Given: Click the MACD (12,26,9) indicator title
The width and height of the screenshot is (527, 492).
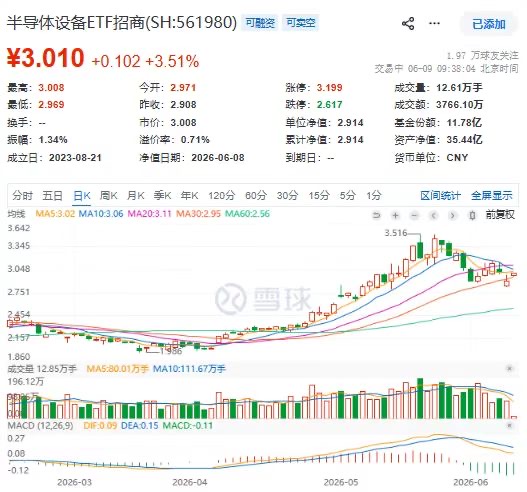Looking at the screenshot, I should coord(40,426).
